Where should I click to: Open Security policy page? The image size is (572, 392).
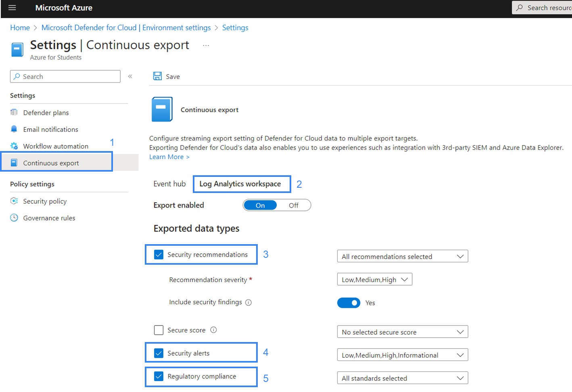point(45,201)
